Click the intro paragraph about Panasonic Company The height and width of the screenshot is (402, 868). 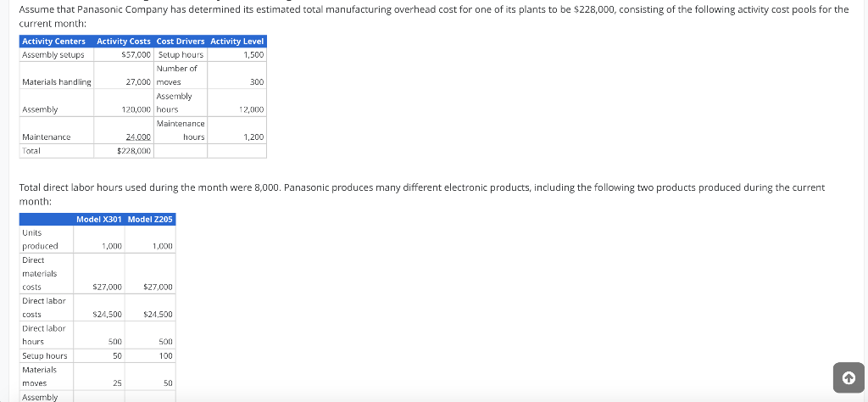(x=433, y=16)
